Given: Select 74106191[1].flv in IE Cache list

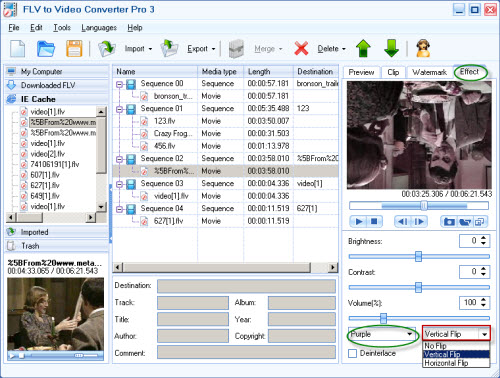Looking at the screenshot, I should tap(55, 164).
